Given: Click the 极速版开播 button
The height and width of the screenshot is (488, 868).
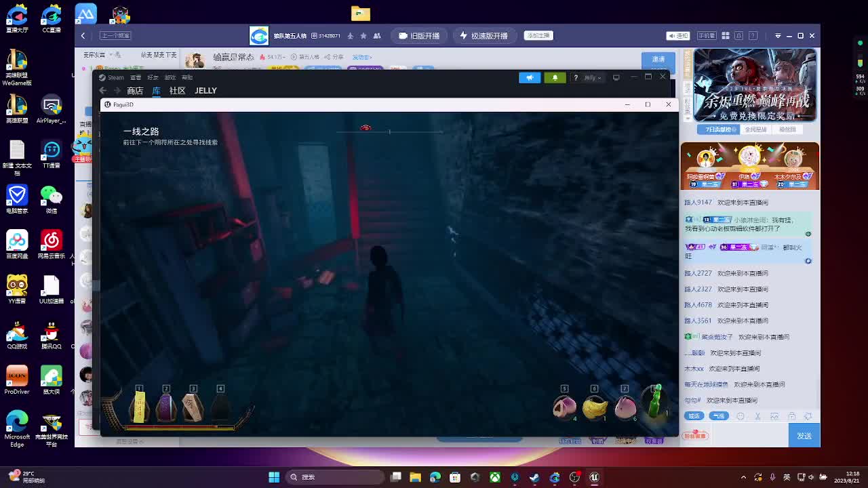Looking at the screenshot, I should click(484, 36).
